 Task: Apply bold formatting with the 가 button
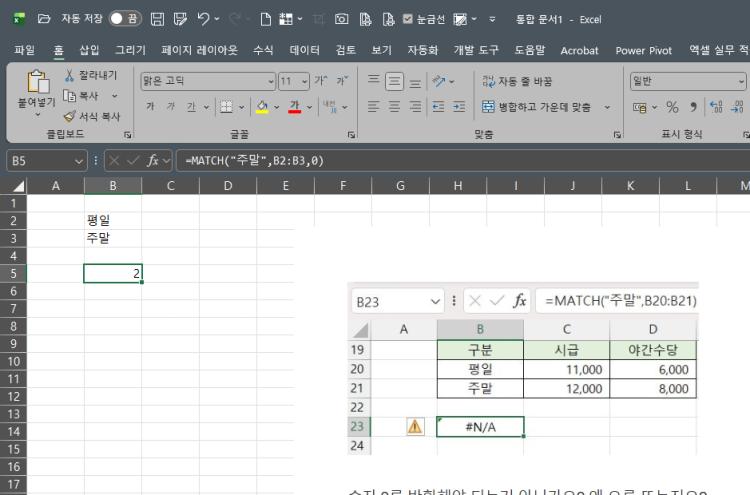tap(151, 107)
